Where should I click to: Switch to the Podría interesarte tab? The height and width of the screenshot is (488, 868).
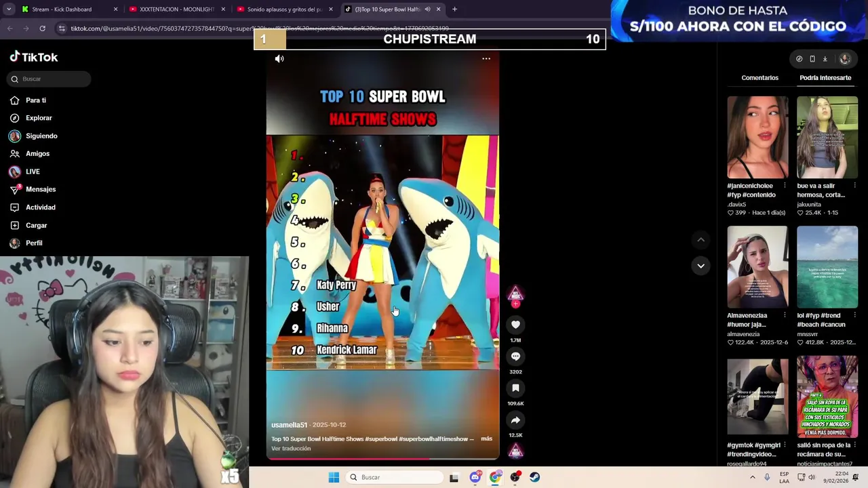[x=825, y=78]
